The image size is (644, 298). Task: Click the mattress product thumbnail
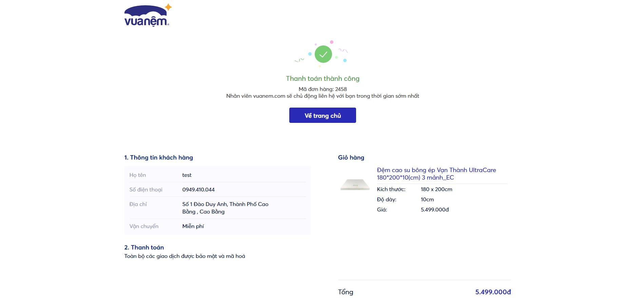(355, 185)
